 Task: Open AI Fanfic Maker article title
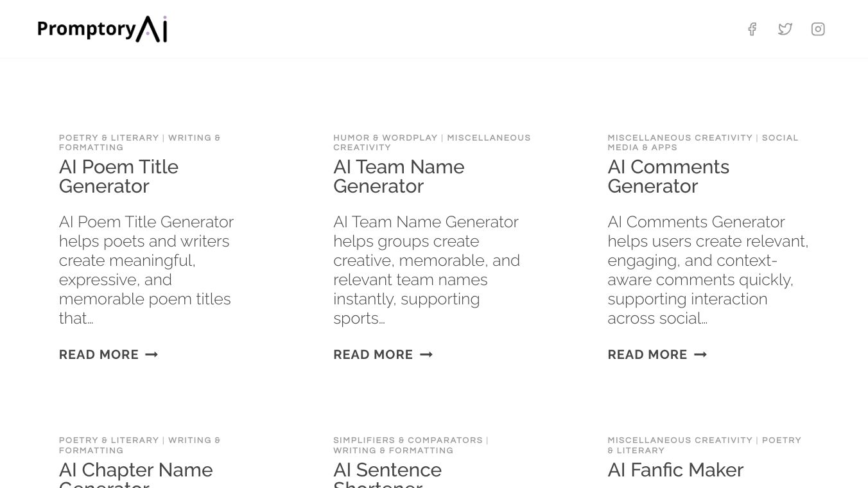[x=675, y=470]
